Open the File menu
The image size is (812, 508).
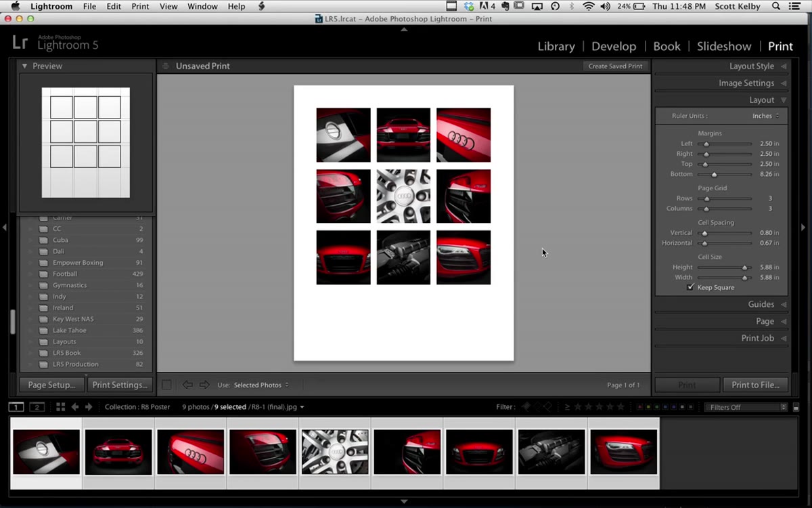[x=89, y=6]
